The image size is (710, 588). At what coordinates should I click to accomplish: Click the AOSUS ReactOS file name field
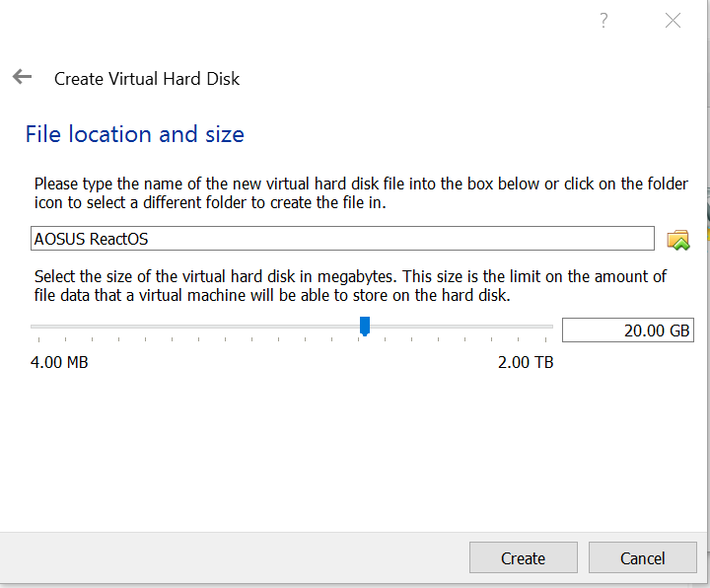[x=341, y=239]
